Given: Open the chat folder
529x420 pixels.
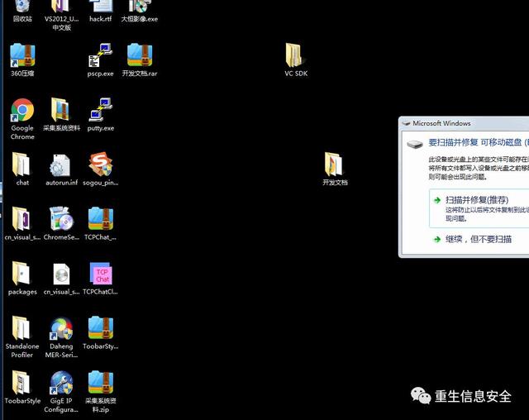Looking at the screenshot, I should (22, 169).
